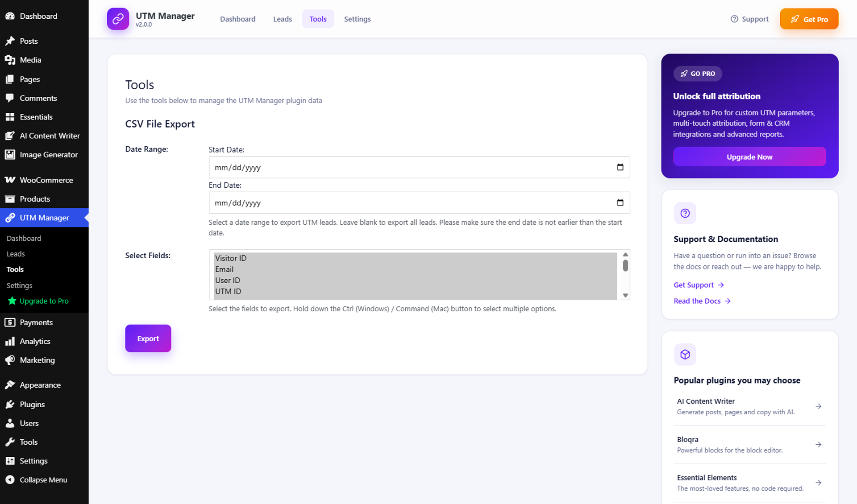Click the fields list scrollbar thumb
This screenshot has width=857, height=504.
625,265
